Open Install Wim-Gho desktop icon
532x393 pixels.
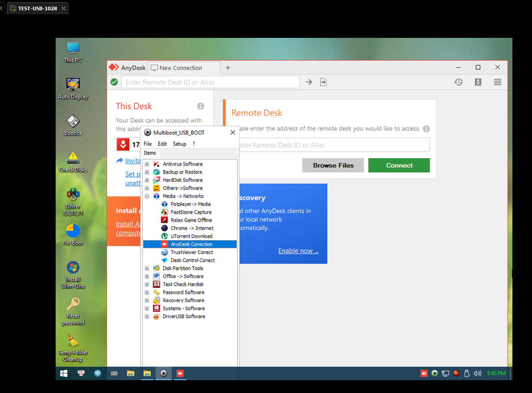(x=73, y=275)
